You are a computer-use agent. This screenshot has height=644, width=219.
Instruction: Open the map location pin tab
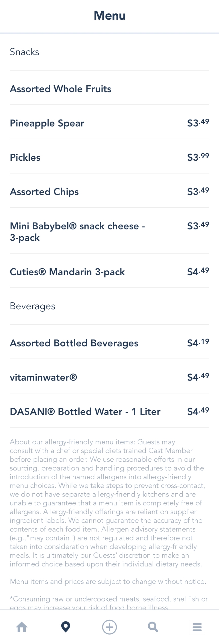[x=66, y=627]
